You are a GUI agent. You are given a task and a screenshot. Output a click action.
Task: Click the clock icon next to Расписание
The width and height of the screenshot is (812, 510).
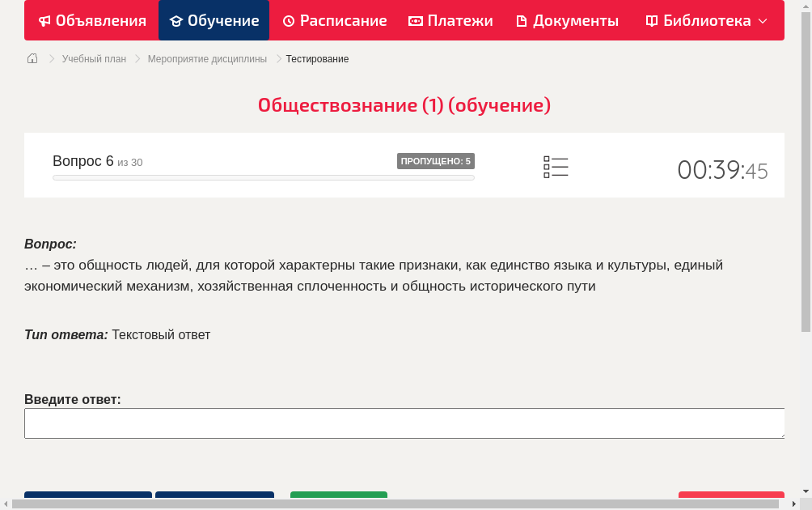(x=287, y=20)
